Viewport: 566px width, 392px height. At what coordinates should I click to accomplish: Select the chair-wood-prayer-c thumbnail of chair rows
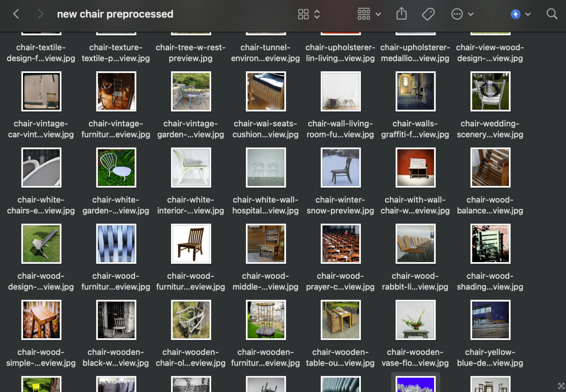pos(341,244)
